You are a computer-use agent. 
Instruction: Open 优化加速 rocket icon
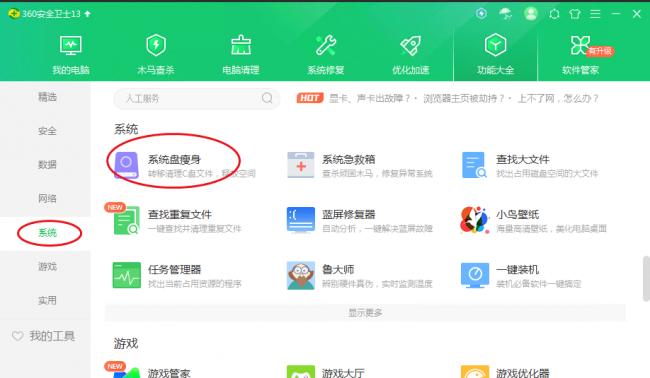pos(410,46)
